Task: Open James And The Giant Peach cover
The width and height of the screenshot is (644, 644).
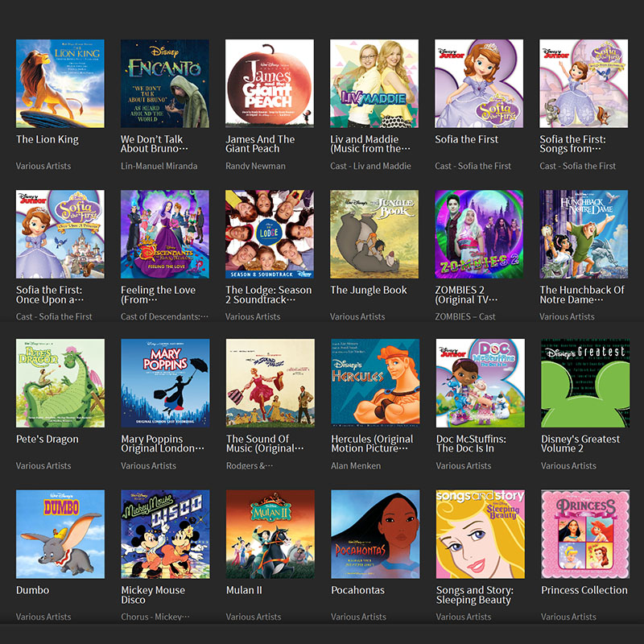Action: 270,84
